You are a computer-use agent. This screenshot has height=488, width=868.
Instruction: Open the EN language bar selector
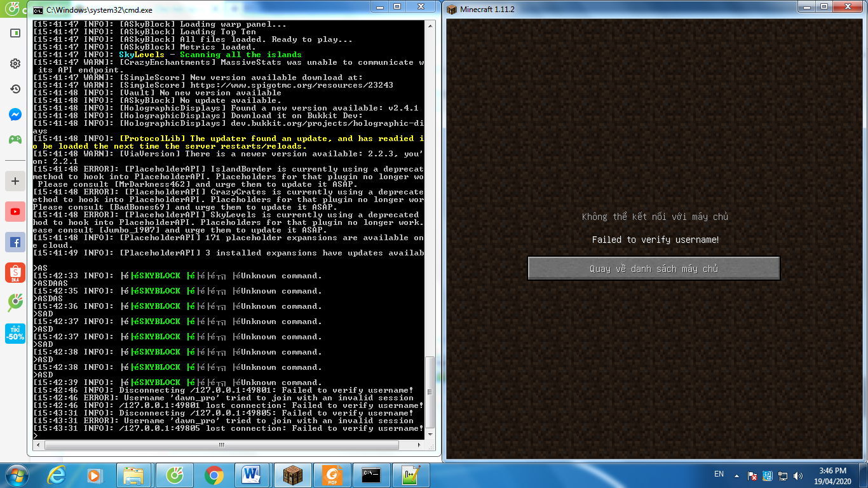719,474
